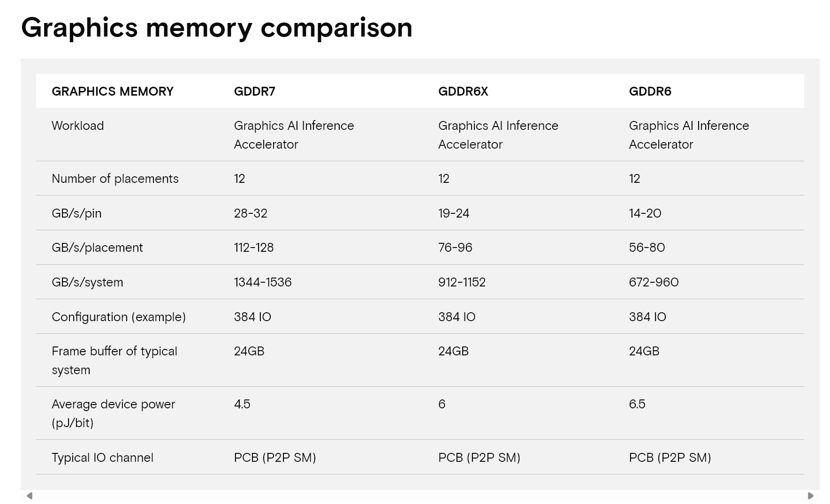Click the GB/s/placement value 76-96
Viewport: 830px width, 504px height.
[455, 248]
